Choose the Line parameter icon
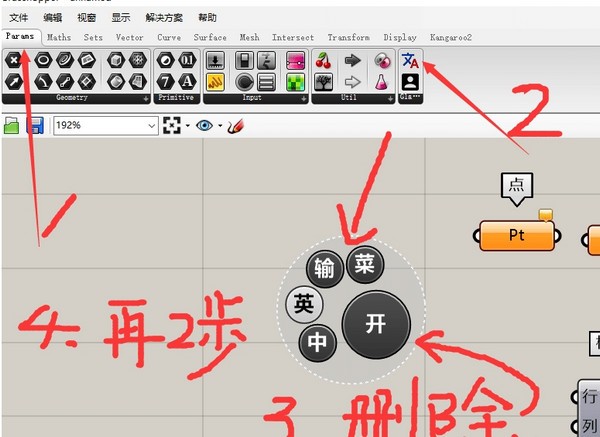 (x=65, y=81)
